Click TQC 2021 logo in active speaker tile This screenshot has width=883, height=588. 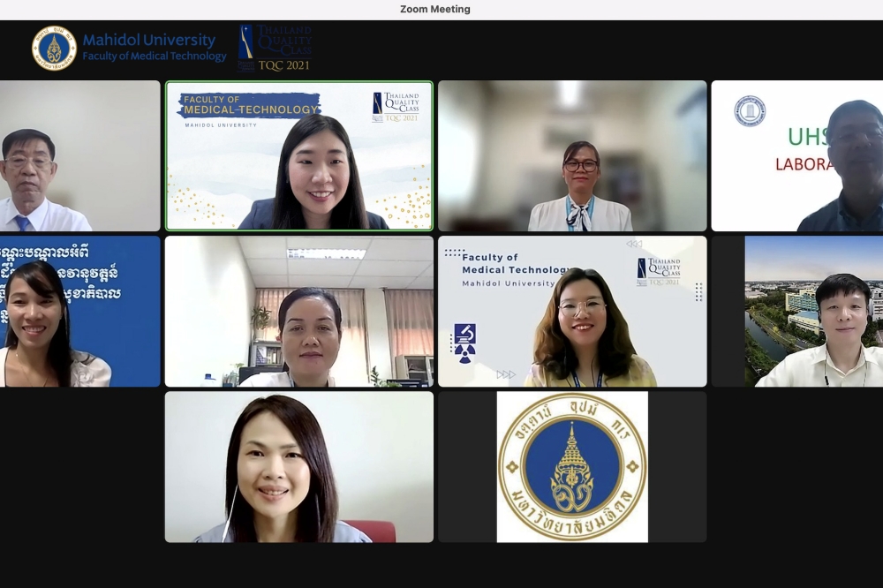click(x=396, y=106)
